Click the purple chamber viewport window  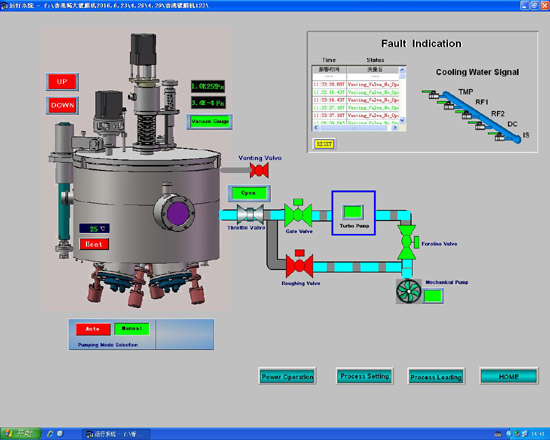tap(178, 213)
